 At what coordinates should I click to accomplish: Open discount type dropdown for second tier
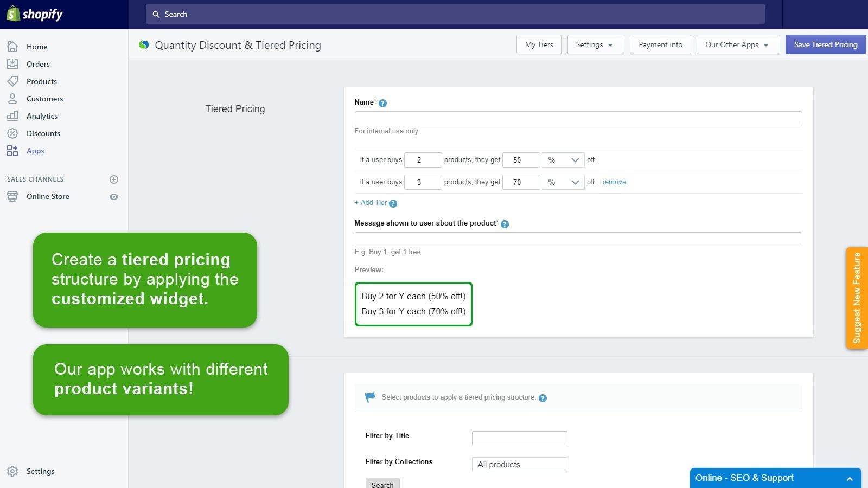point(563,182)
